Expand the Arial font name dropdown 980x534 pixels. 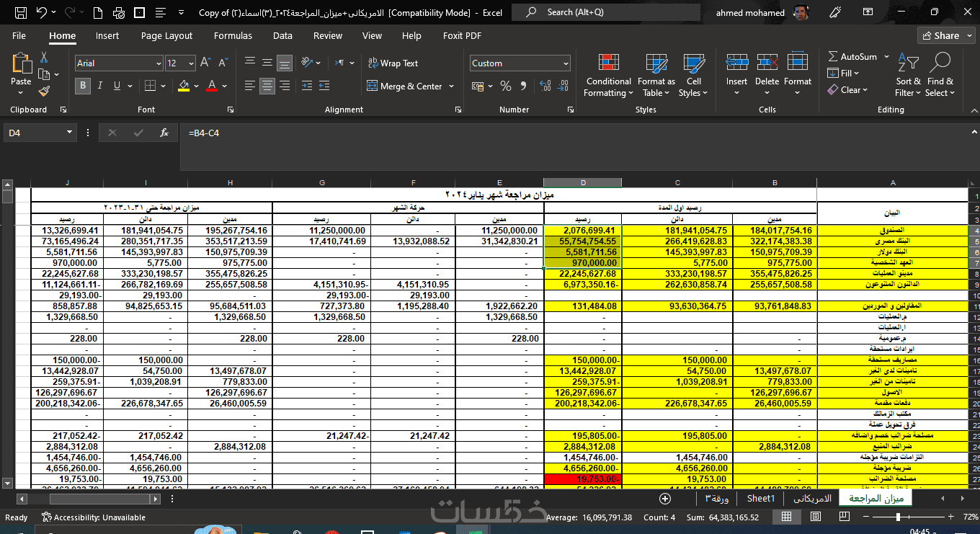[x=159, y=63]
